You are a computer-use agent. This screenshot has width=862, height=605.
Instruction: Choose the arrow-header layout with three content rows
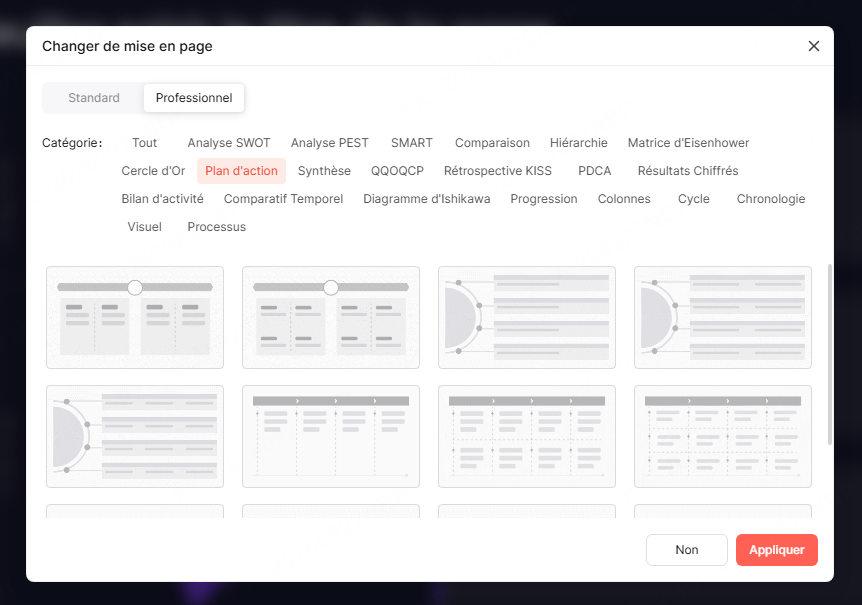point(723,436)
